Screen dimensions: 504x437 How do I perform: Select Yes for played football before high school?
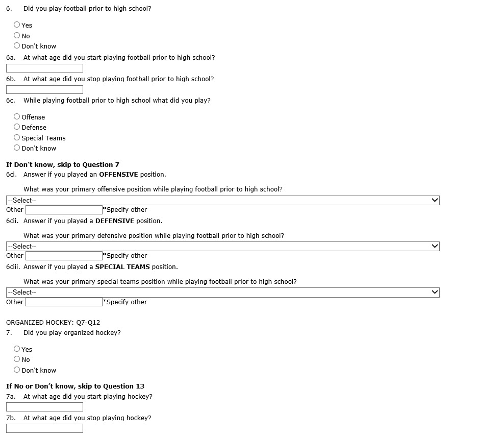pyautogui.click(x=17, y=25)
